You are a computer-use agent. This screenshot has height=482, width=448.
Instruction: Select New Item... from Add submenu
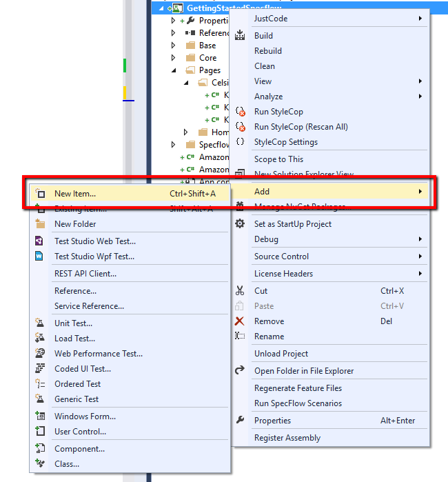click(x=75, y=194)
